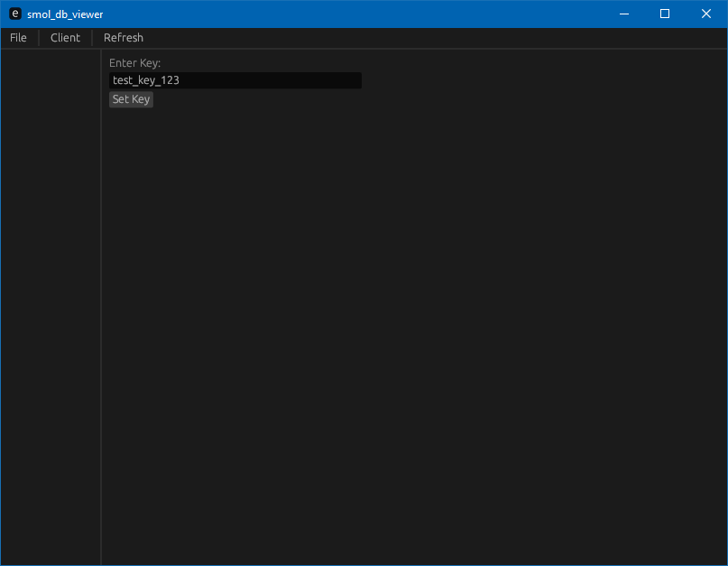Image resolution: width=728 pixels, height=566 pixels.
Task: Place cursor after 123 in key field
Action: (x=180, y=80)
